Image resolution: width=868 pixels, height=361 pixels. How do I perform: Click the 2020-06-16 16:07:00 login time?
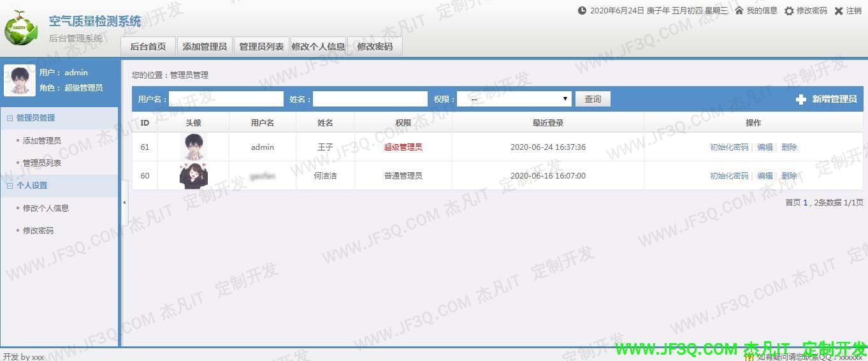pyautogui.click(x=548, y=176)
